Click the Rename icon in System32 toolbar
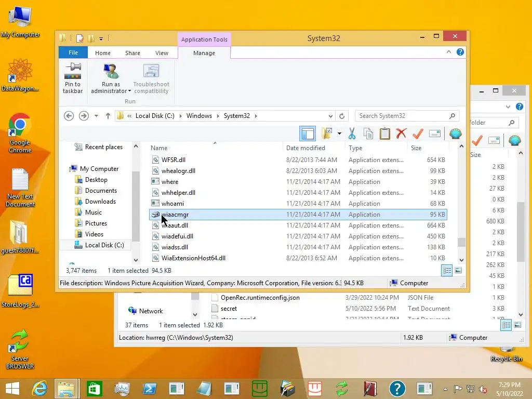Viewport: 532px width, 399px height. [x=435, y=134]
